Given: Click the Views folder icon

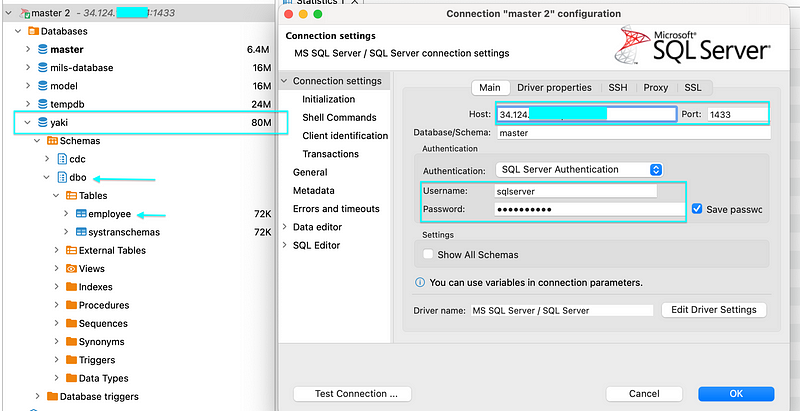Looking at the screenshot, I should (x=71, y=269).
